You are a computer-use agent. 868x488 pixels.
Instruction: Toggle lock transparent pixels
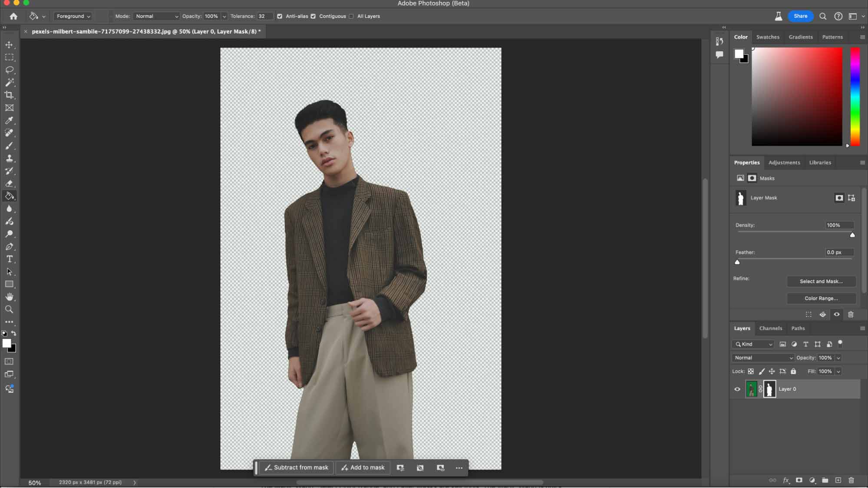[x=751, y=371]
